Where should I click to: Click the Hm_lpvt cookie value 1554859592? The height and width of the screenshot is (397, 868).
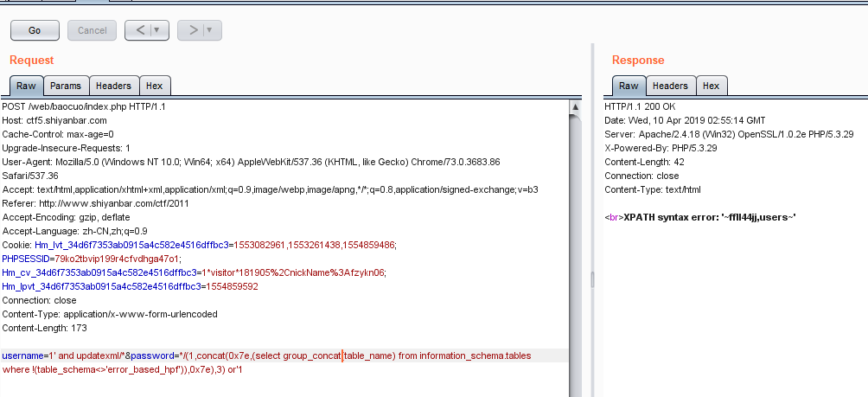tap(233, 286)
